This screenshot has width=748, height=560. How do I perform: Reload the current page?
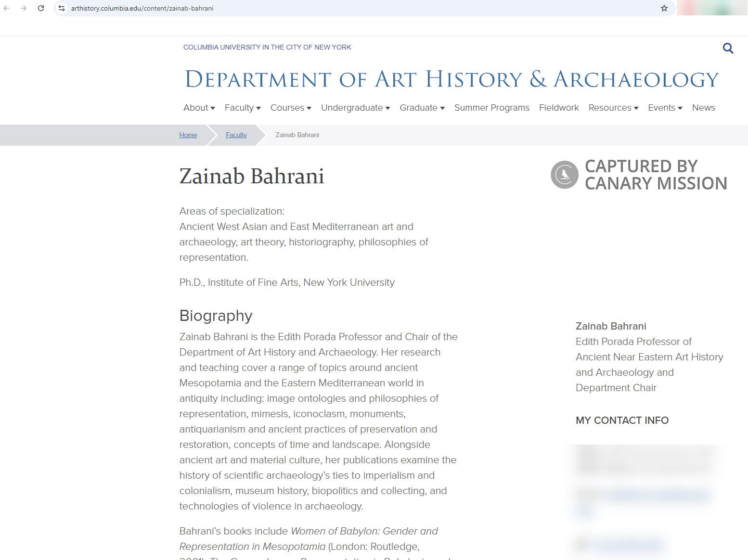tap(40, 8)
